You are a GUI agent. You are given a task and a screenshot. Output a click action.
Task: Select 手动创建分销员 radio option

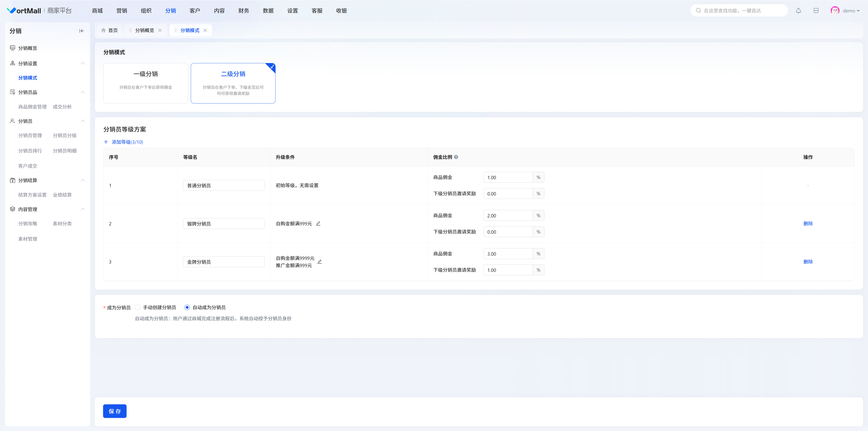(x=138, y=307)
